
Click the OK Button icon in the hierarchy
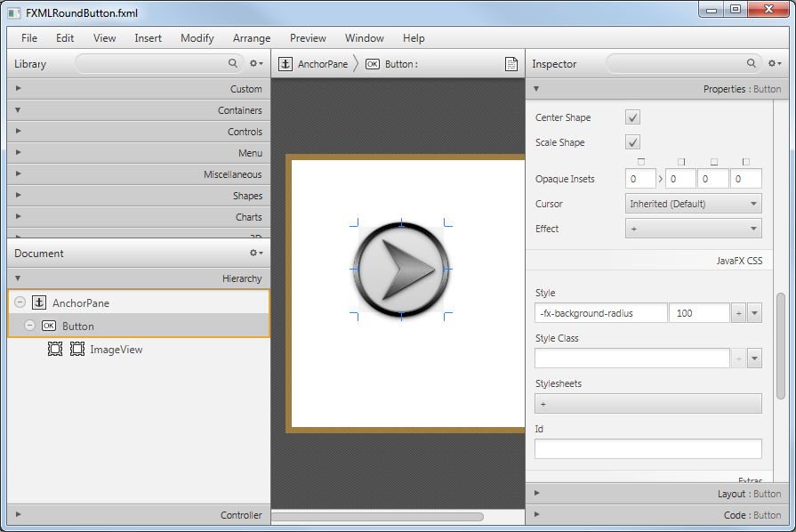[49, 326]
